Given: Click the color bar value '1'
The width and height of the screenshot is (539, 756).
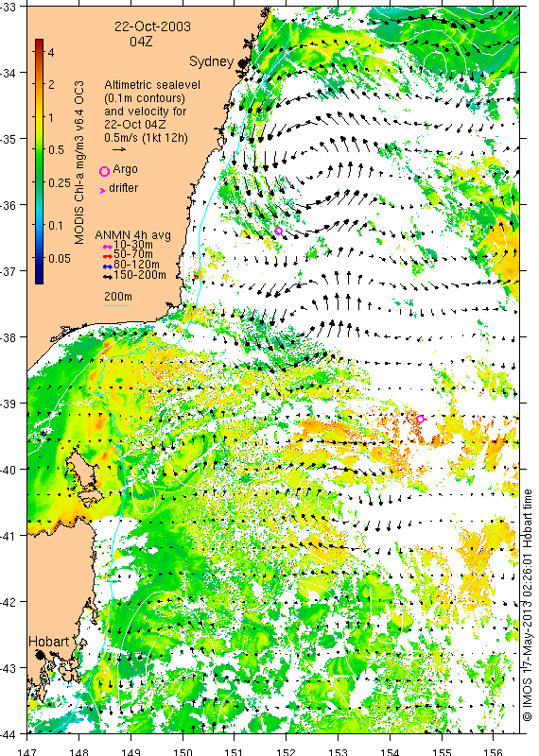Looking at the screenshot, I should point(51,117).
